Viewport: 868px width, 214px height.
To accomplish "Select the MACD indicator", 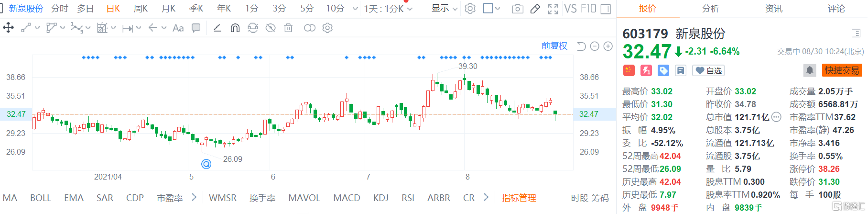I will point(347,198).
